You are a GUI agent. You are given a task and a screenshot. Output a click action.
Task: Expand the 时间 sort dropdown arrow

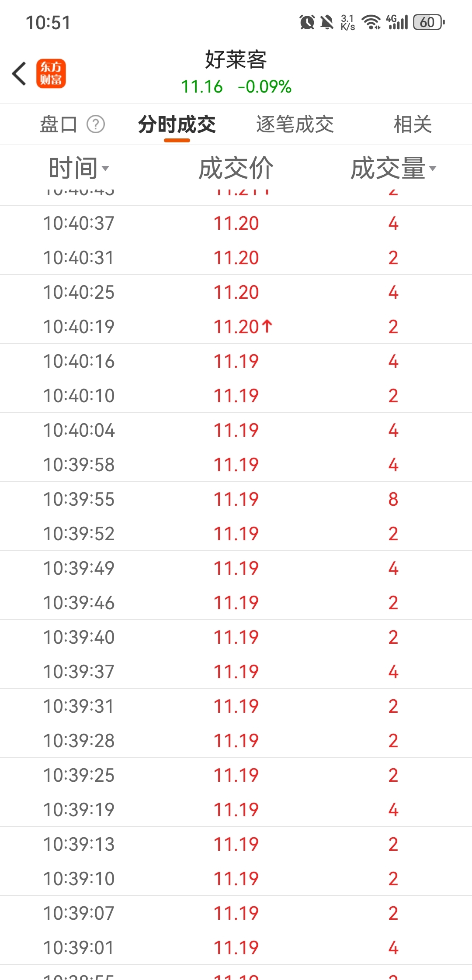coord(105,168)
